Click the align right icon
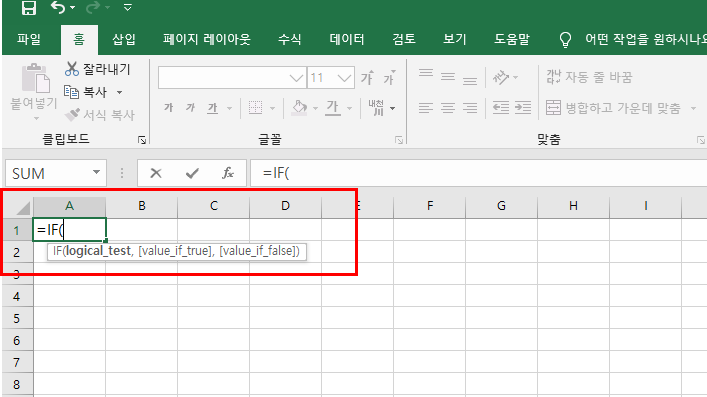 coord(470,108)
